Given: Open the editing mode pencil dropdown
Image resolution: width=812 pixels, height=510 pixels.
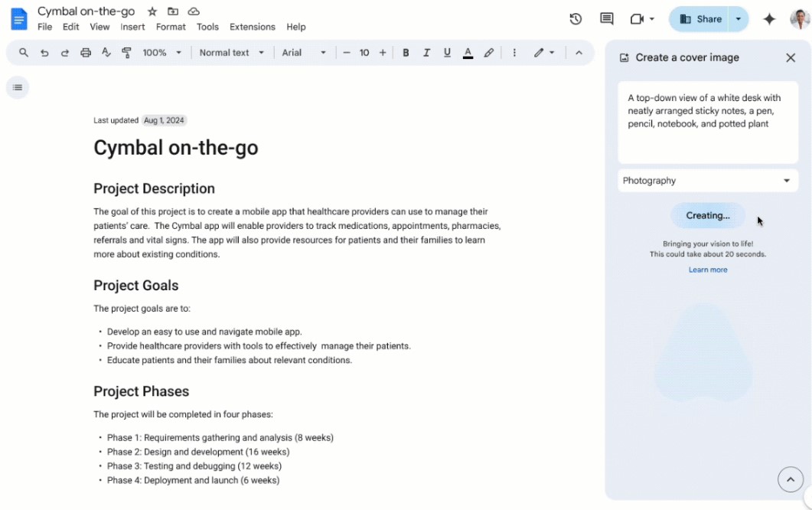Looking at the screenshot, I should pyautogui.click(x=543, y=52).
